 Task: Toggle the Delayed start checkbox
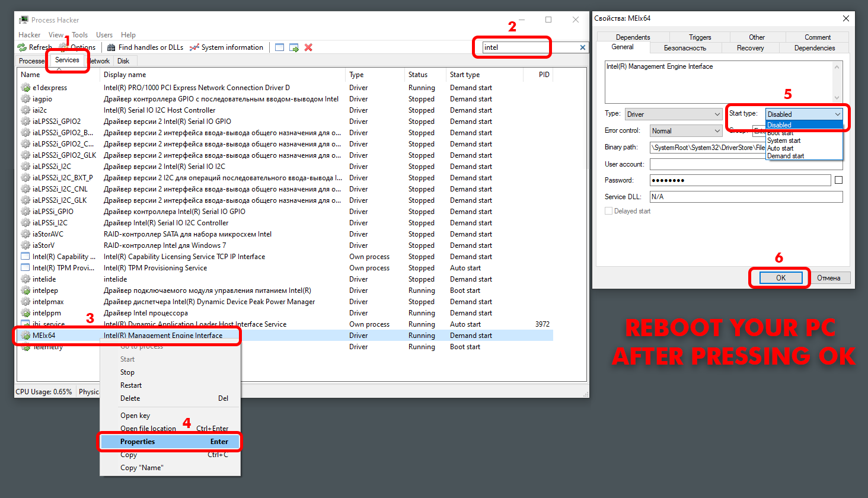tap(608, 211)
